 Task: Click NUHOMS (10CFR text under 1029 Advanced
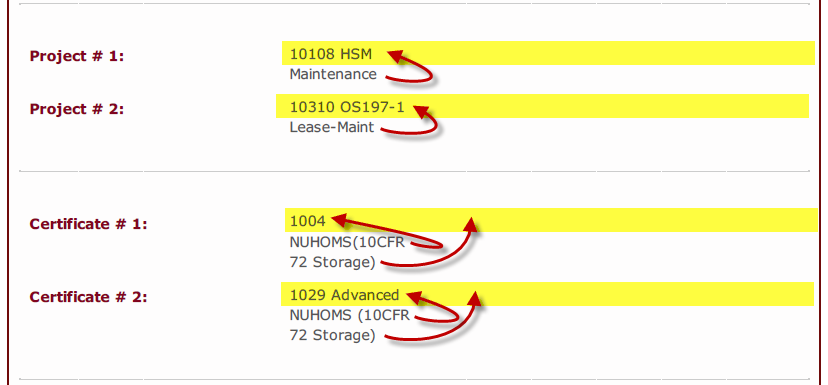(x=350, y=315)
